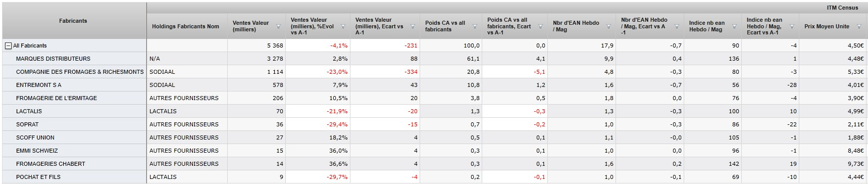Click the Holdings Fabricants Nom header
This screenshot has height=184, width=868.
point(186,26)
